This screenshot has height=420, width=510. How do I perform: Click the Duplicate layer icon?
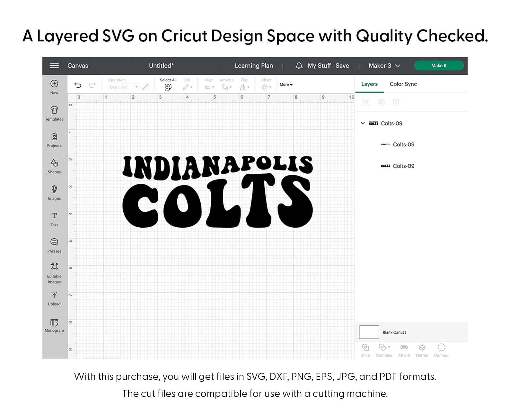(x=381, y=102)
